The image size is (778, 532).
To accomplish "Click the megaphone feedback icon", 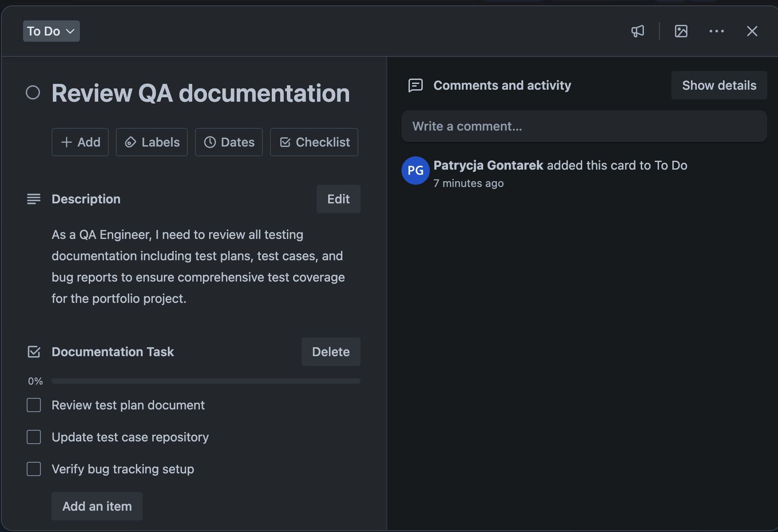I will [x=638, y=31].
